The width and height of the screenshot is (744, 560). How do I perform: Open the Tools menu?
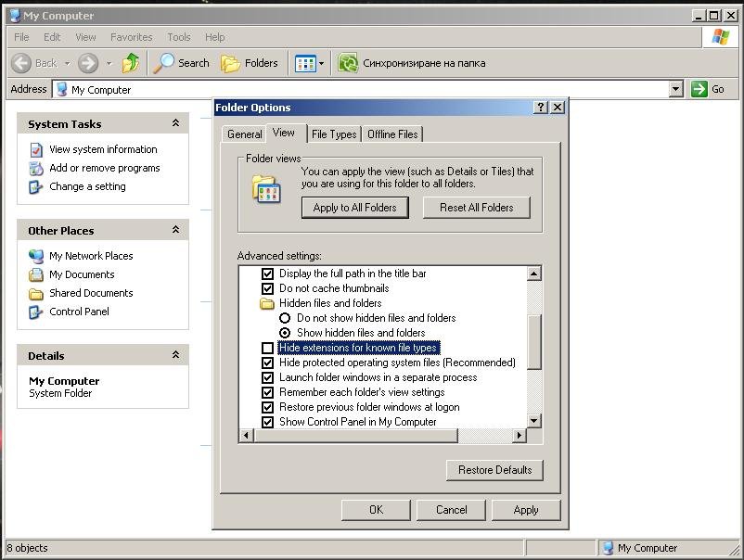tap(179, 37)
